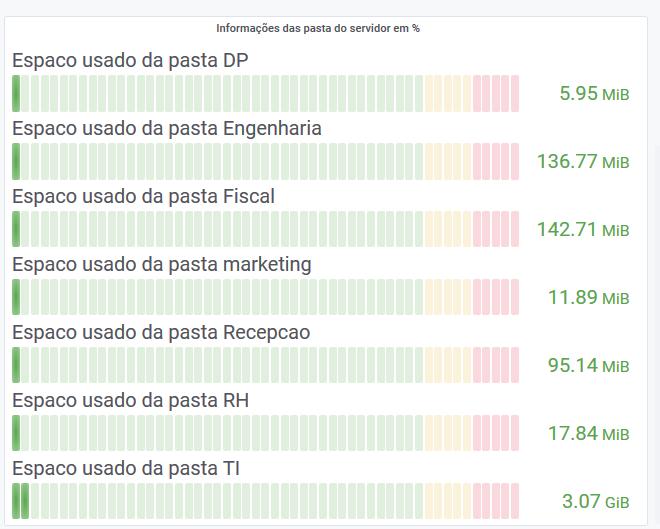Click the "Espaco usado da pasta TI" label
This screenshot has width=660, height=529.
point(126,469)
